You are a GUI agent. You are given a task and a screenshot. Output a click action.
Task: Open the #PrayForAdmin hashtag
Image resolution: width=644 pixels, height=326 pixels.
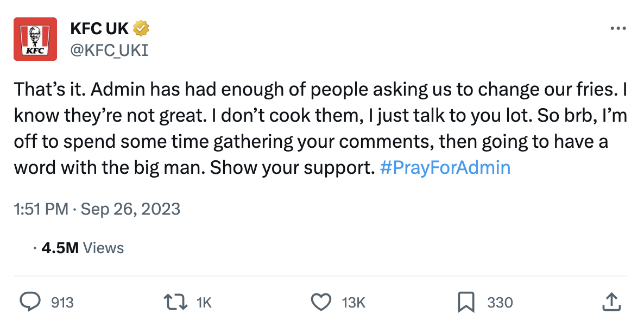(445, 167)
